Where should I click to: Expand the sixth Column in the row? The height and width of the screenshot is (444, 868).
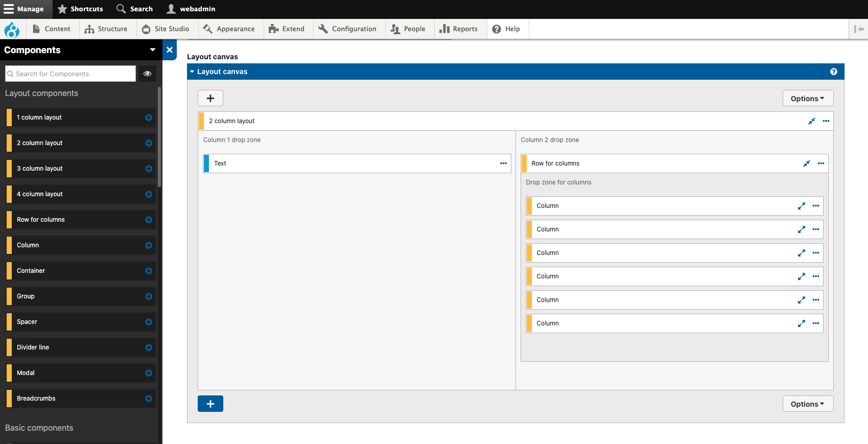[x=801, y=323]
